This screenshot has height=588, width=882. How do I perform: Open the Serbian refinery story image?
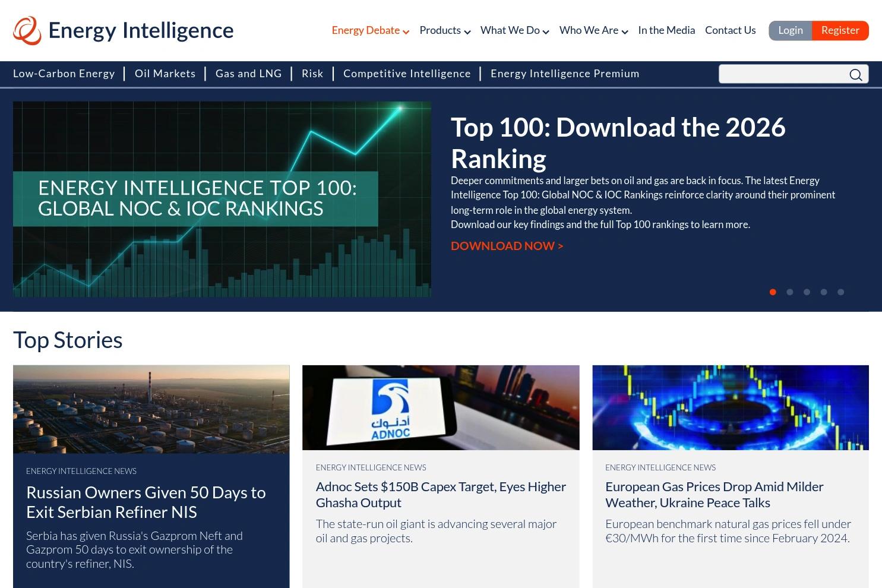(x=151, y=409)
